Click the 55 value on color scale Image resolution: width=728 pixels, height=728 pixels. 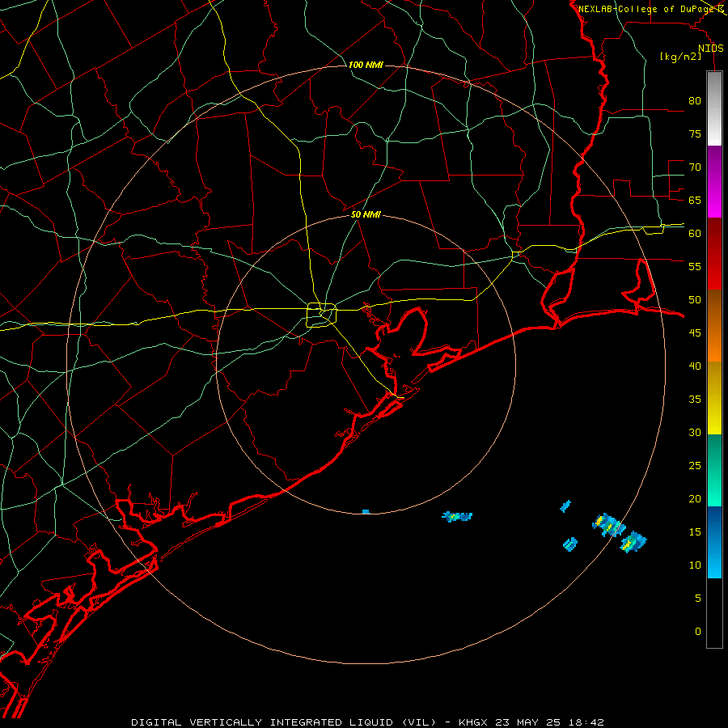(x=695, y=266)
